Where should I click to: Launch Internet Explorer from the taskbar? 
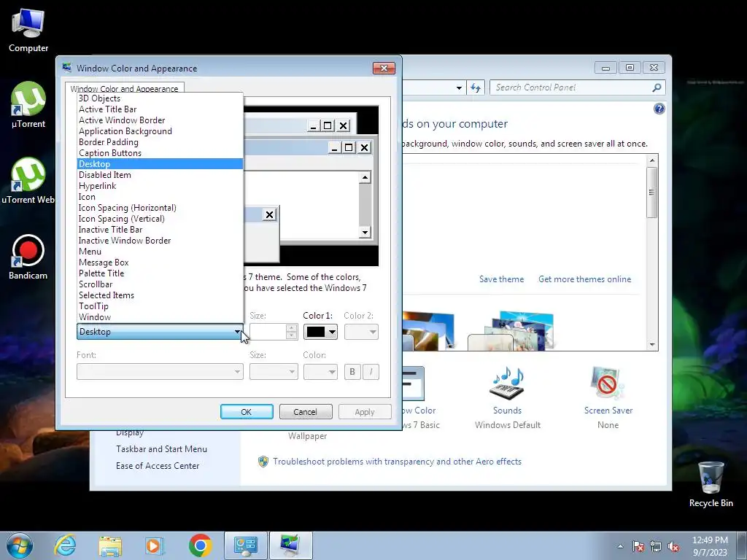coord(65,545)
